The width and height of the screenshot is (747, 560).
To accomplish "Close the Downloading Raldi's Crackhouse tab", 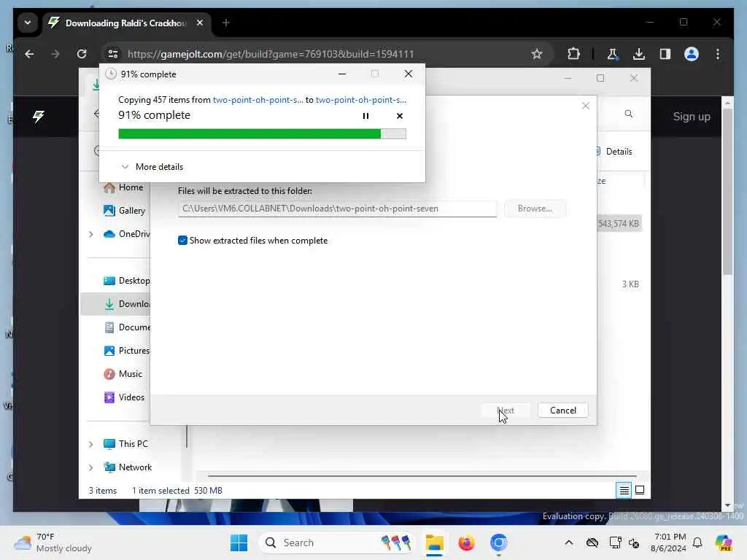I will click(200, 23).
